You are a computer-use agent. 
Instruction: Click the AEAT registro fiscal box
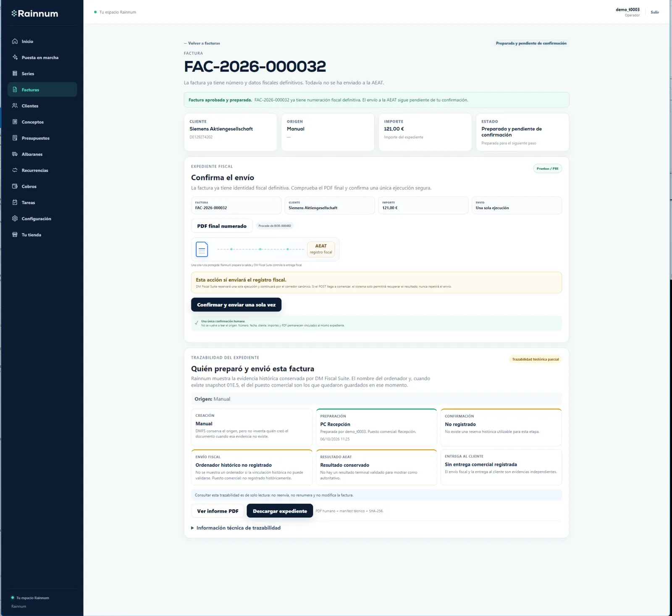coord(321,249)
